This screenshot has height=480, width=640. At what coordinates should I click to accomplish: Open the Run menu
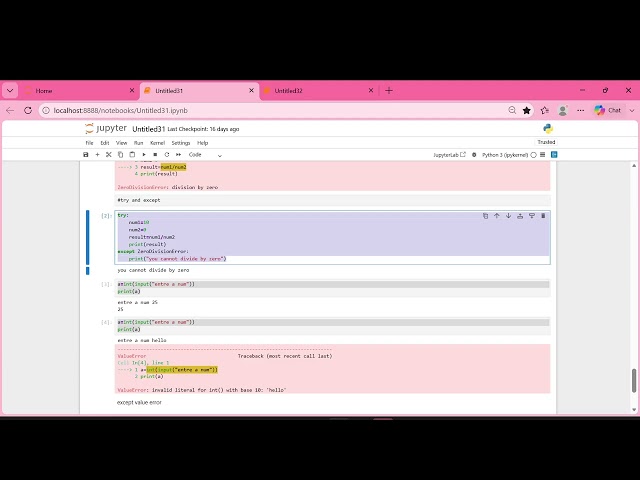138,143
